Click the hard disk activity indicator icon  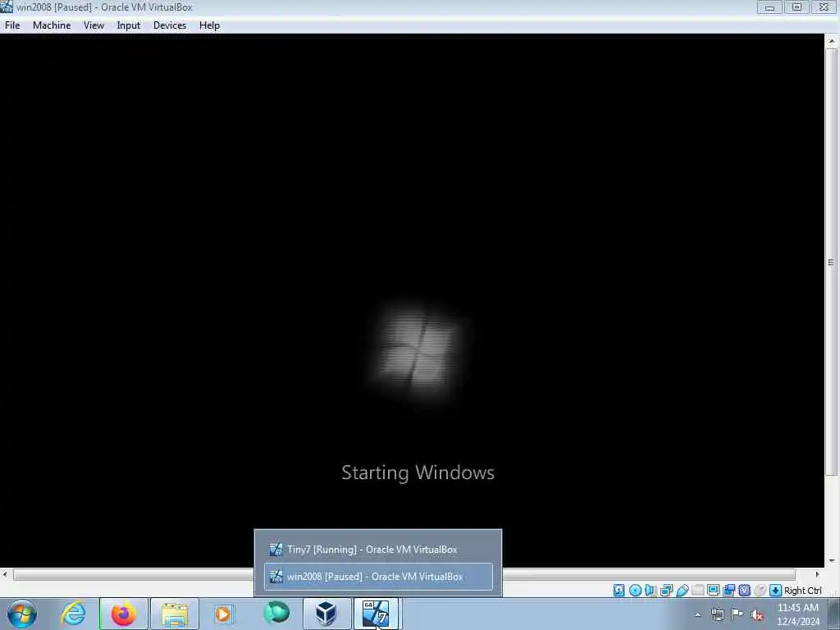click(x=619, y=591)
